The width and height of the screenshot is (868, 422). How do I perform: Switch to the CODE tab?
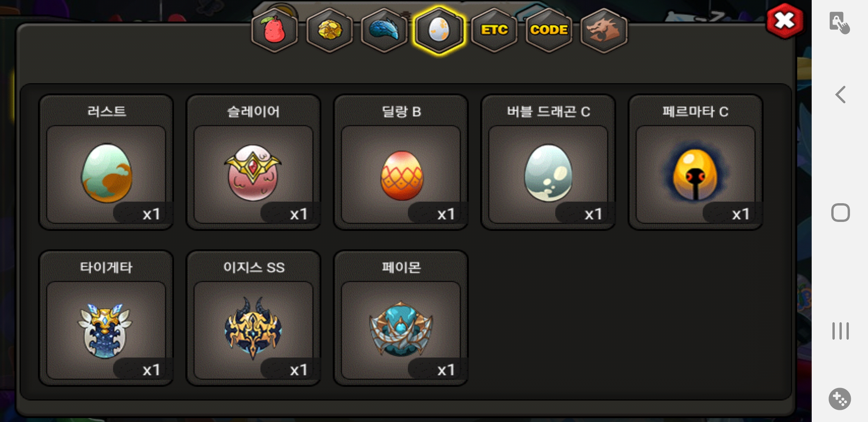tap(549, 30)
